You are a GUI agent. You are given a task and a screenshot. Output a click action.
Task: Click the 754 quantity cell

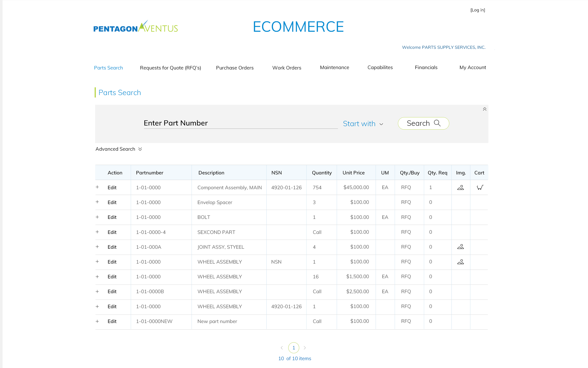pos(317,188)
